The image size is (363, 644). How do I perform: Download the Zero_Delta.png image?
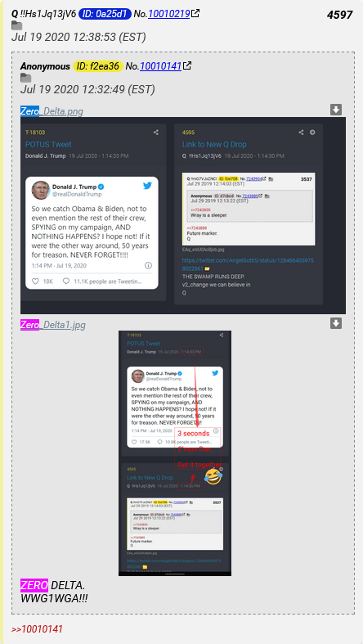(336, 110)
